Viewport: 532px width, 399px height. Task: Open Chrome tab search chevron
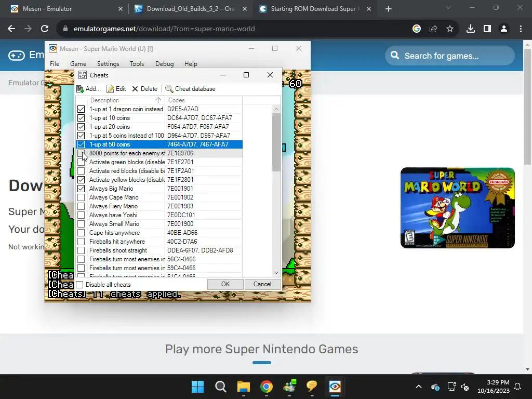pyautogui.click(x=448, y=7)
